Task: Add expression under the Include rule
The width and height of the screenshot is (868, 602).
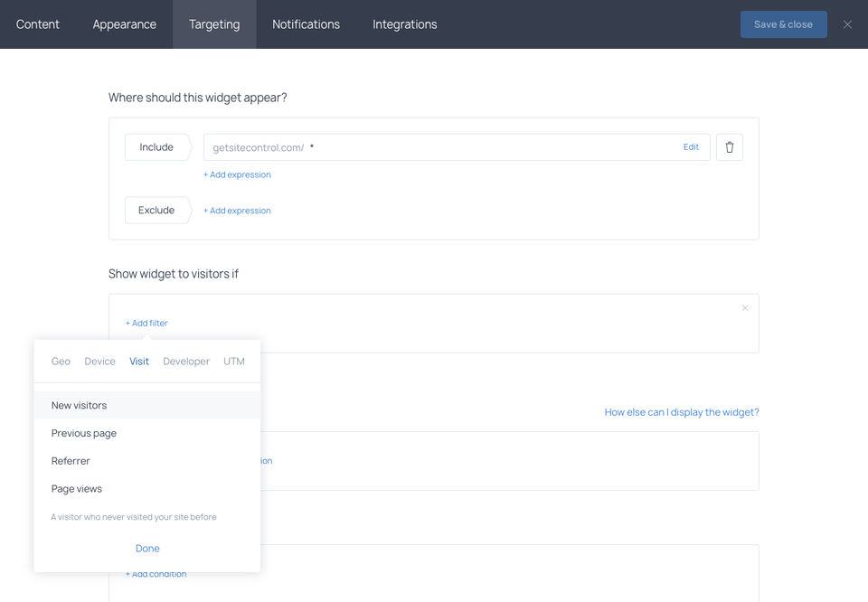Action: pos(237,174)
